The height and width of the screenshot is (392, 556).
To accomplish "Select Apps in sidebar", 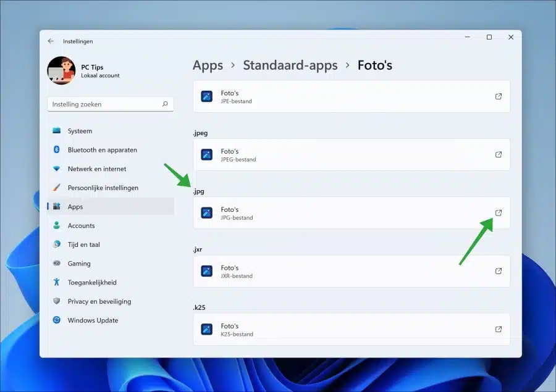I will (x=111, y=207).
